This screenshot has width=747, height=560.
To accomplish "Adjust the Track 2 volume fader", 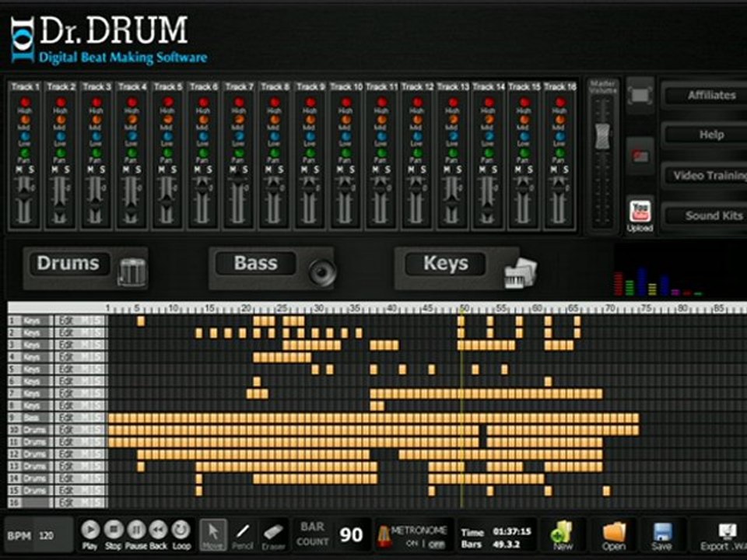I will (x=60, y=209).
